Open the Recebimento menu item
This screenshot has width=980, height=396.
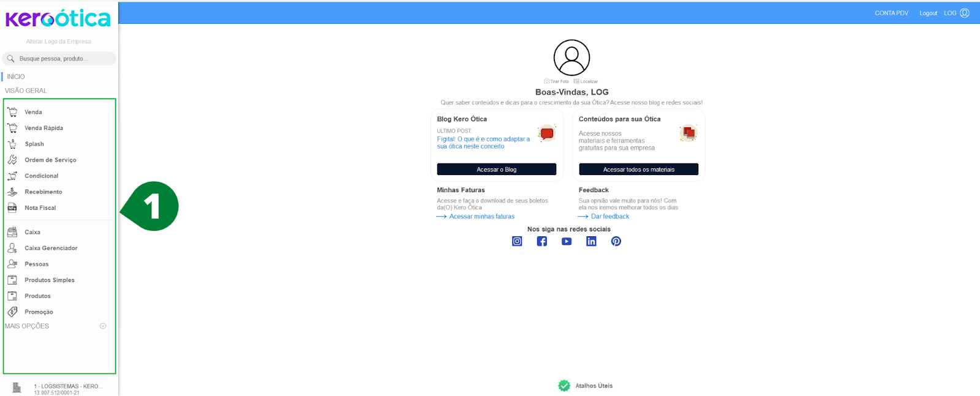pyautogui.click(x=43, y=192)
